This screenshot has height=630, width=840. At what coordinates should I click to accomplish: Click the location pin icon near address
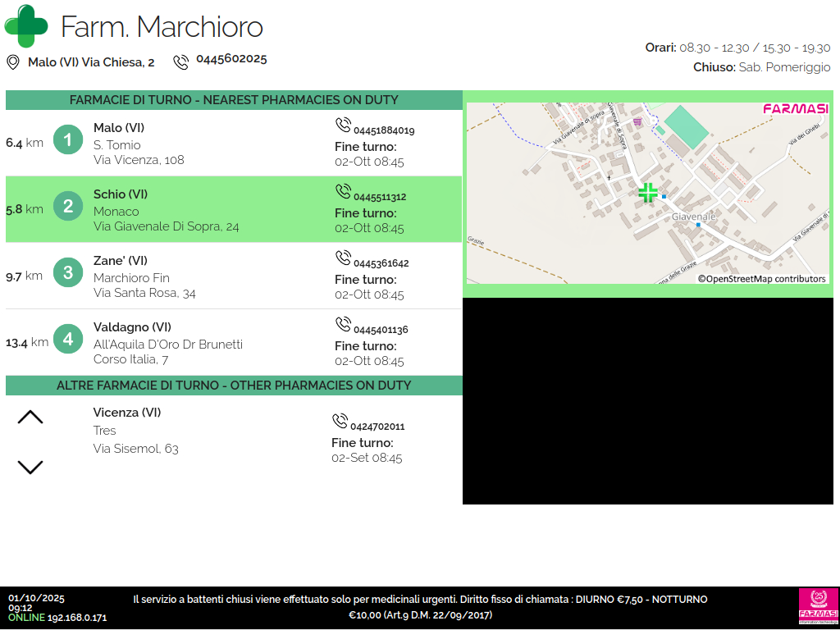13,62
